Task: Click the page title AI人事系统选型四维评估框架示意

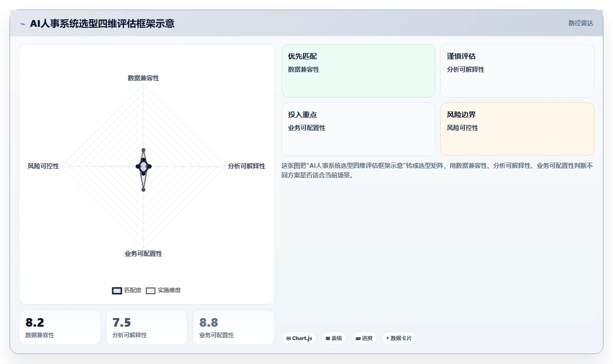Action: (x=102, y=23)
